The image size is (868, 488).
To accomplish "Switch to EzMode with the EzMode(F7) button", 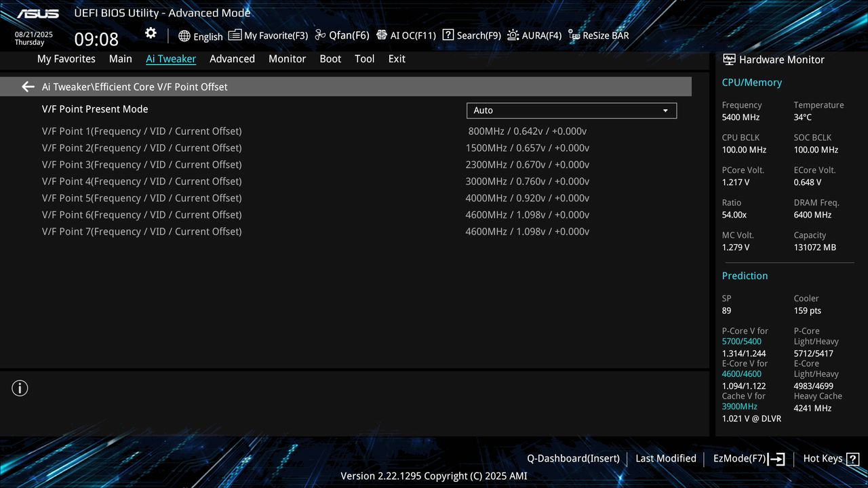I will (748, 458).
